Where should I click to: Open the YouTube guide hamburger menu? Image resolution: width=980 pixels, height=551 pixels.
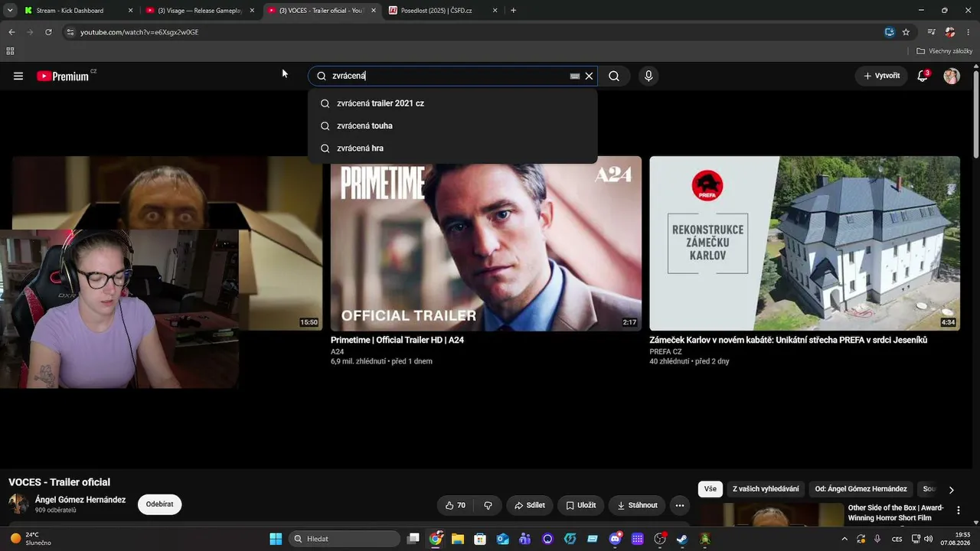pyautogui.click(x=18, y=76)
